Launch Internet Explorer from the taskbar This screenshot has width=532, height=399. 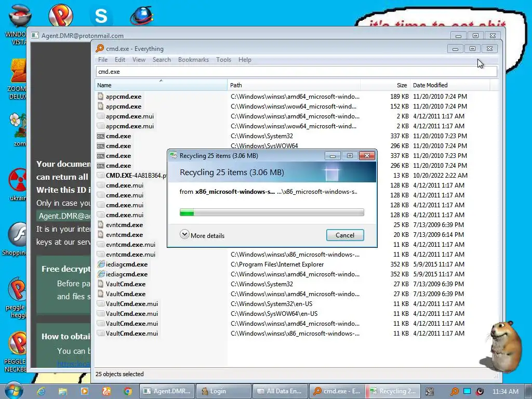[x=41, y=391]
